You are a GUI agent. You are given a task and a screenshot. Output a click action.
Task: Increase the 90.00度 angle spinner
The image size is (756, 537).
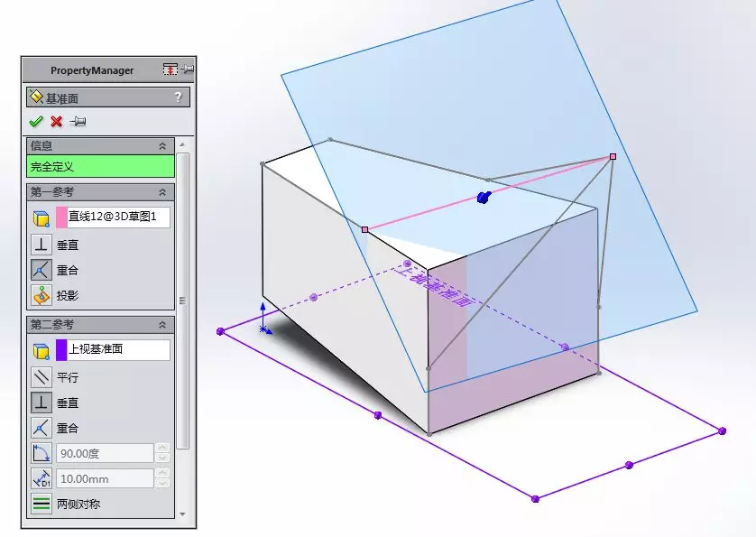[x=162, y=449]
